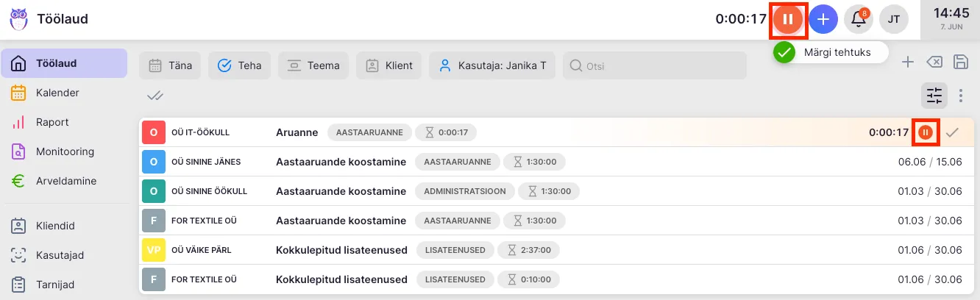Go to Arveldamine in the sidebar
The image size is (980, 300).
(65, 181)
